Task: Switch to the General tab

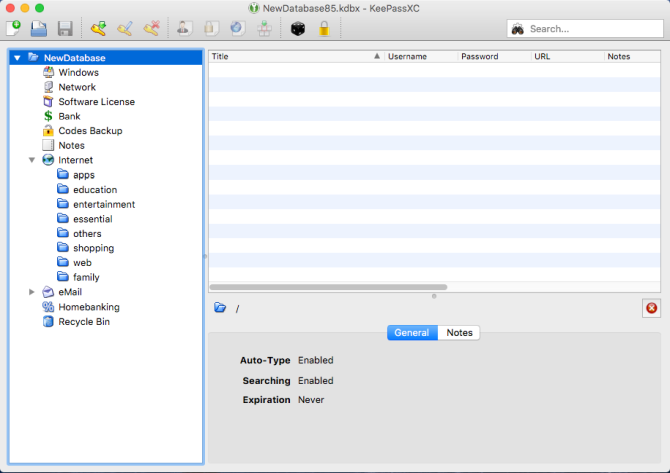Action: 412,332
